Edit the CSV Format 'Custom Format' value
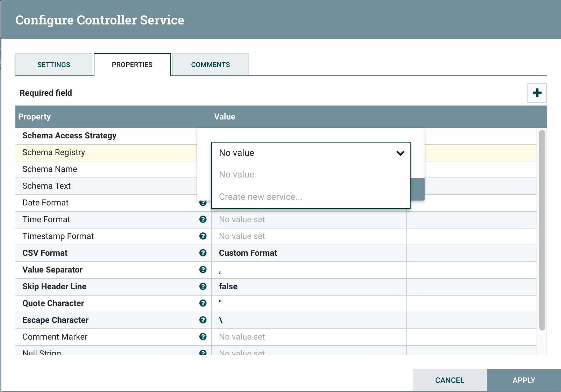This screenshot has width=561, height=392. coord(309,253)
